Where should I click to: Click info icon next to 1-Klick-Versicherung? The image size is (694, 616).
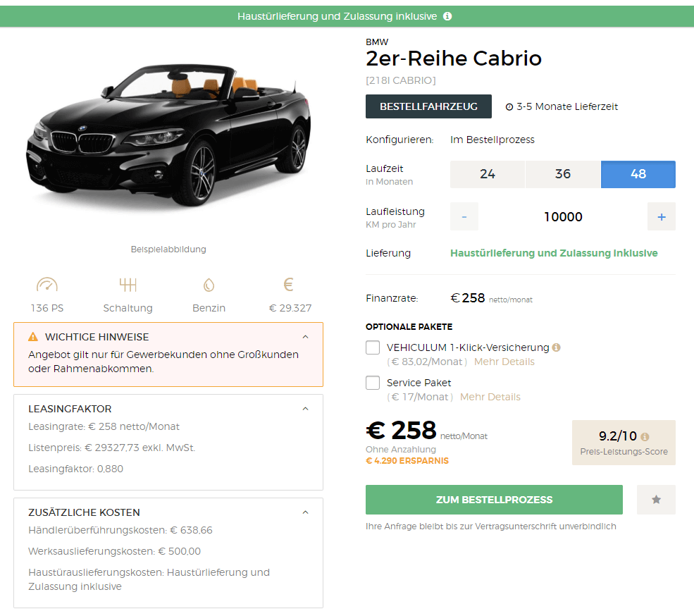[557, 347]
